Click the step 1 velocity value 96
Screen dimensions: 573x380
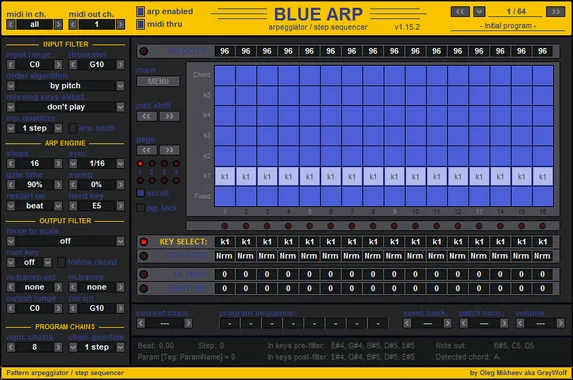[225, 51]
